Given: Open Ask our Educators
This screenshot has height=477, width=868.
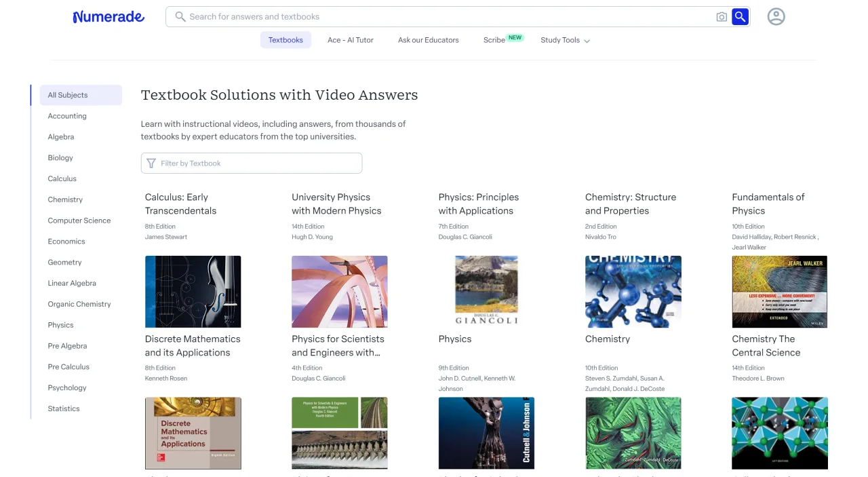Looking at the screenshot, I should coord(429,40).
